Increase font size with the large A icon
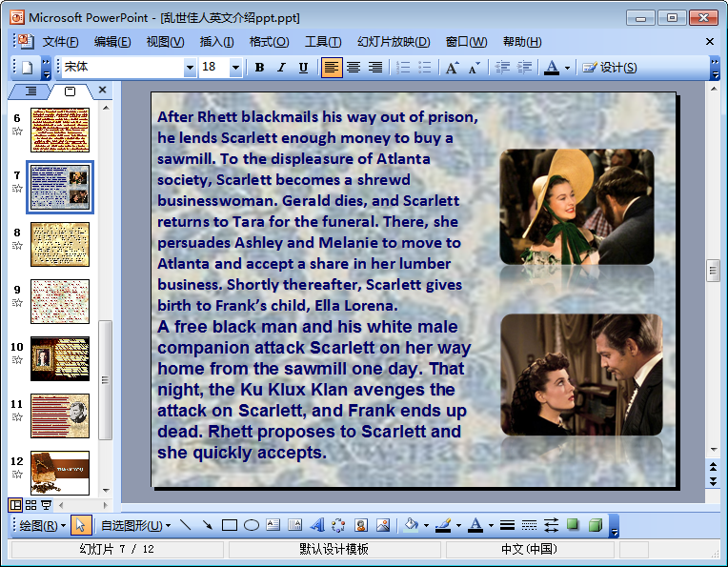The image size is (728, 567). coord(452,68)
